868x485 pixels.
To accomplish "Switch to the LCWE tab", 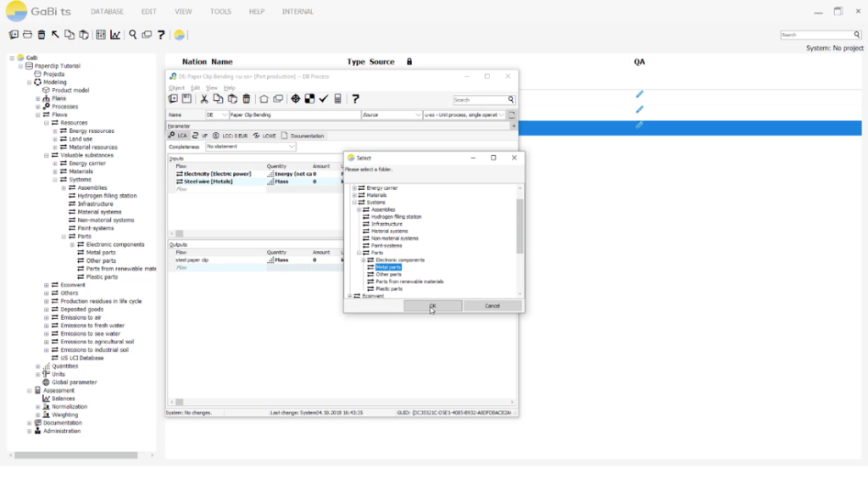I will point(264,136).
